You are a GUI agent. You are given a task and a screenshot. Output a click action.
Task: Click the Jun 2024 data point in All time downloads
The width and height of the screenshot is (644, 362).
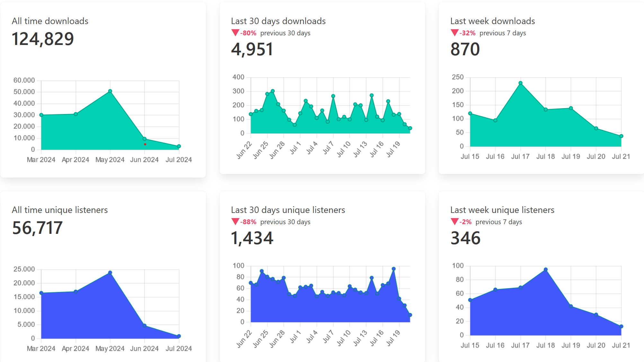click(145, 139)
